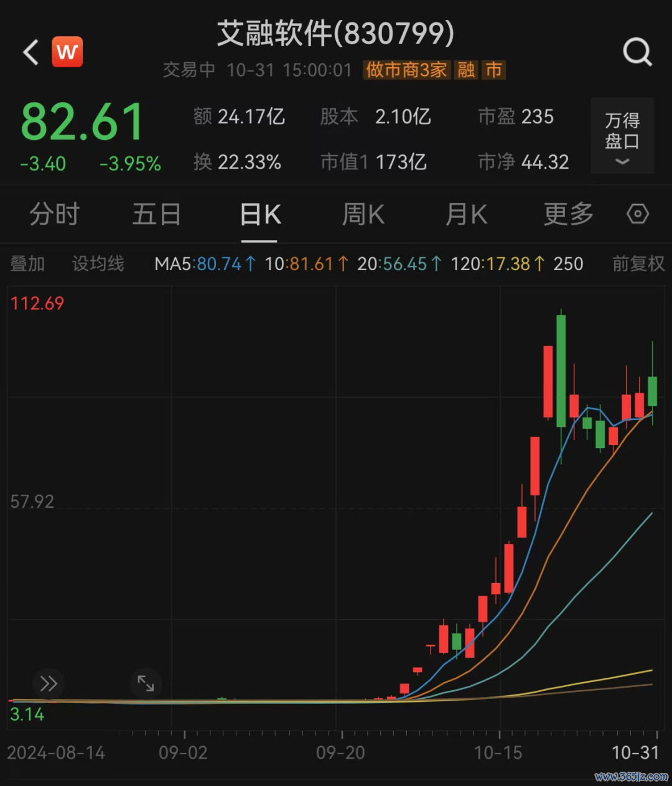Tap the double-arrow forward chart icon
672x786 pixels.
click(49, 684)
